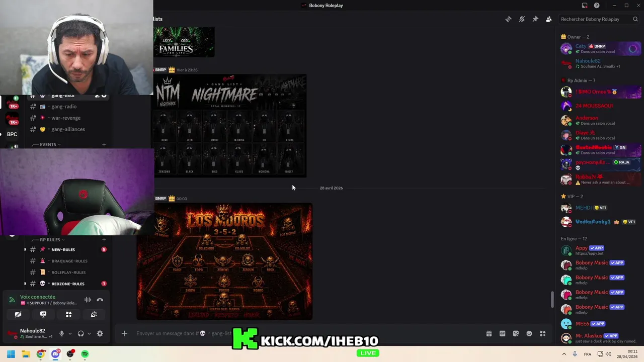
Task: Click the chat scrollbar thumb
Action: tap(552, 300)
